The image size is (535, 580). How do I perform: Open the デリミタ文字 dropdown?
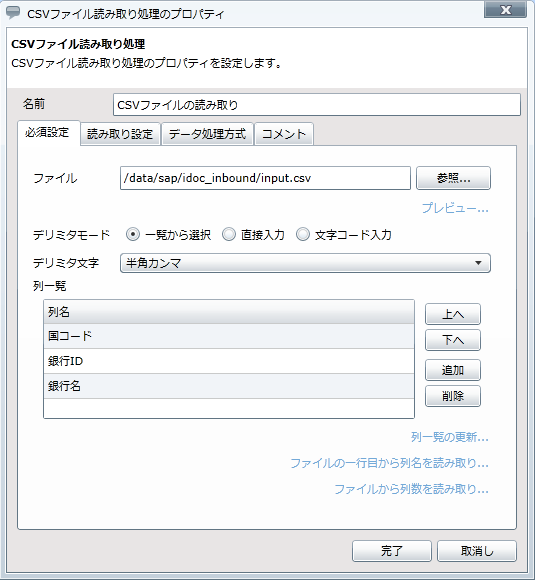pos(305,263)
